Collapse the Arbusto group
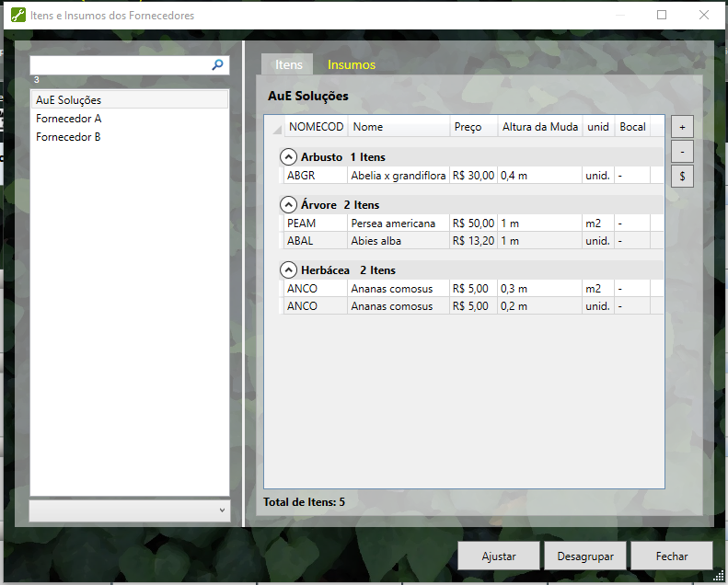The width and height of the screenshot is (728, 585). point(289,157)
